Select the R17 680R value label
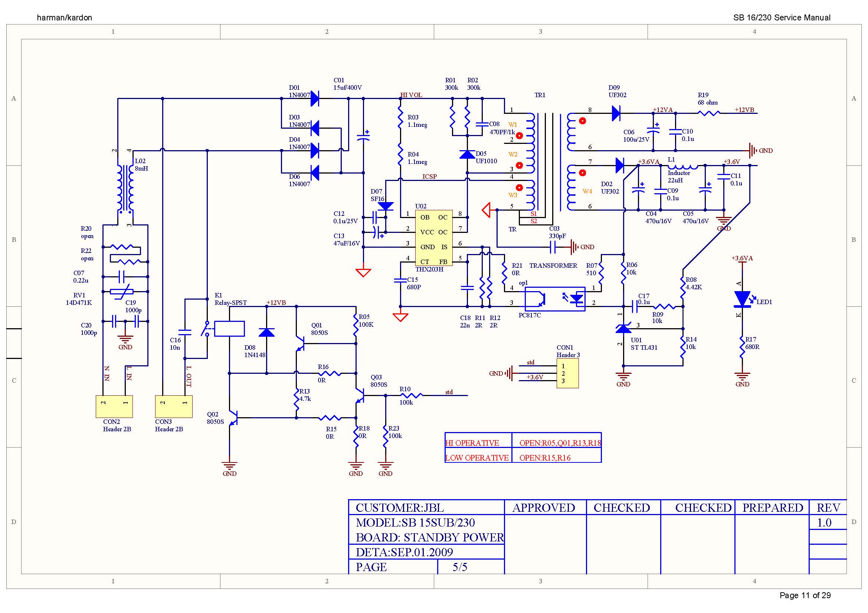 pyautogui.click(x=752, y=347)
